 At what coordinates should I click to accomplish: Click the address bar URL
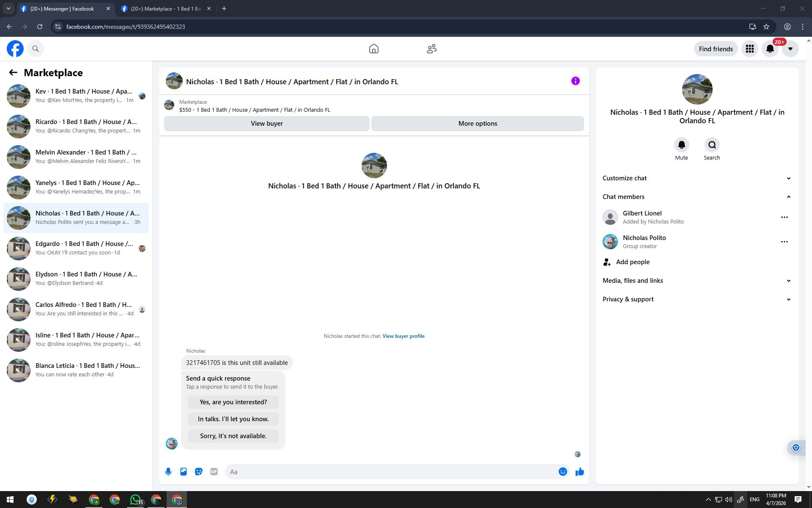(126, 27)
